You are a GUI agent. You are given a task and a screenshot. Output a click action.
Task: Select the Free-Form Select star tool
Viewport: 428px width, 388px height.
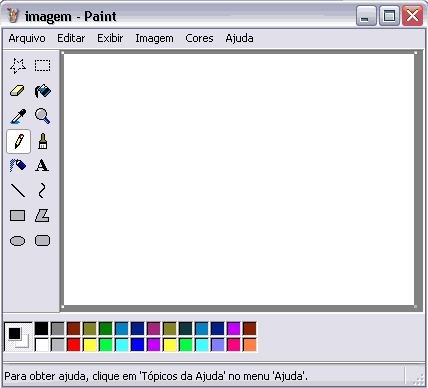18,66
